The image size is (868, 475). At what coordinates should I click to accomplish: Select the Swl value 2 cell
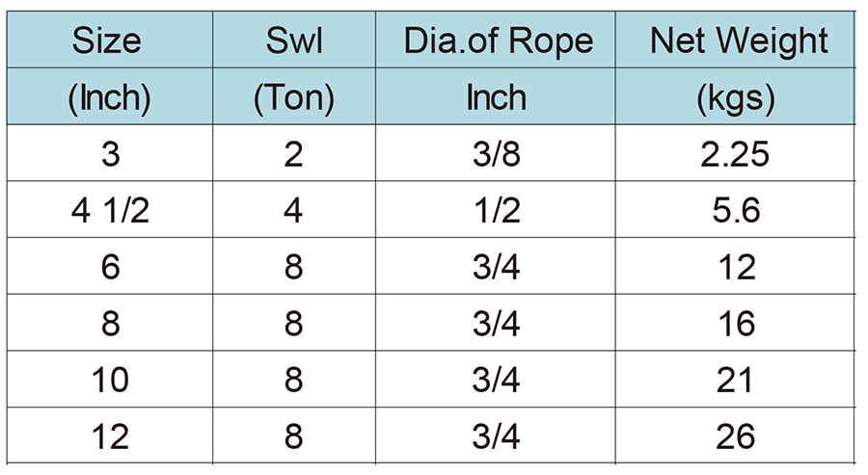point(294,153)
